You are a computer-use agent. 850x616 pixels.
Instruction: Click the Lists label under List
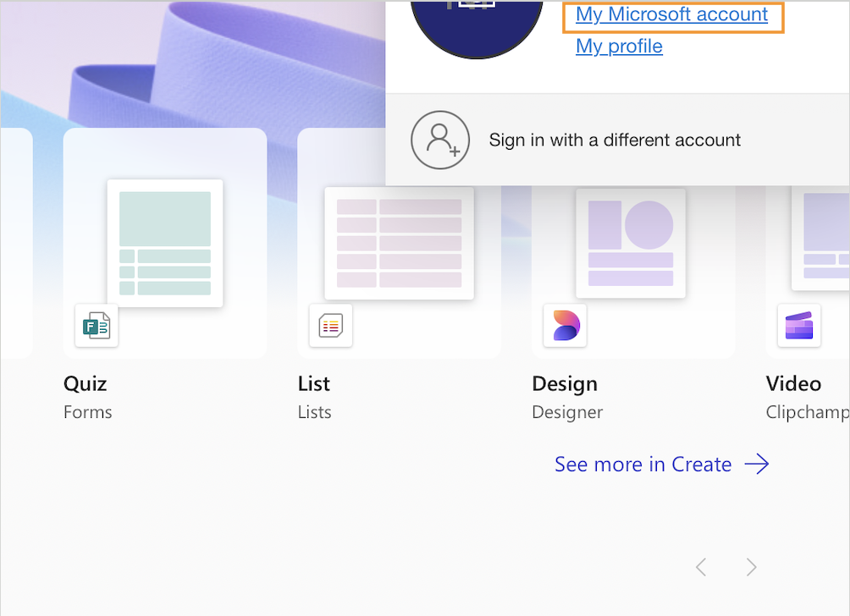[x=314, y=412]
